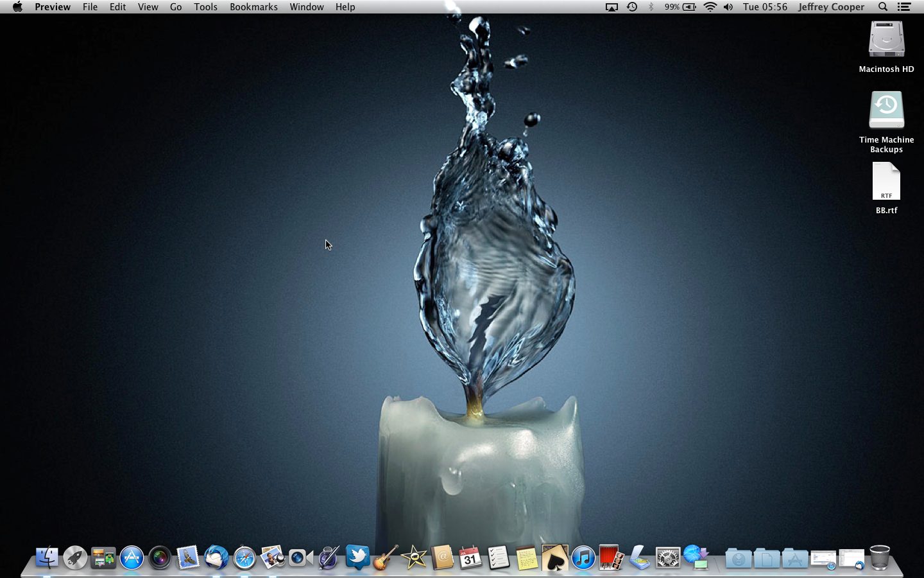The height and width of the screenshot is (578, 924).
Task: Open the Window menu
Action: [307, 7]
